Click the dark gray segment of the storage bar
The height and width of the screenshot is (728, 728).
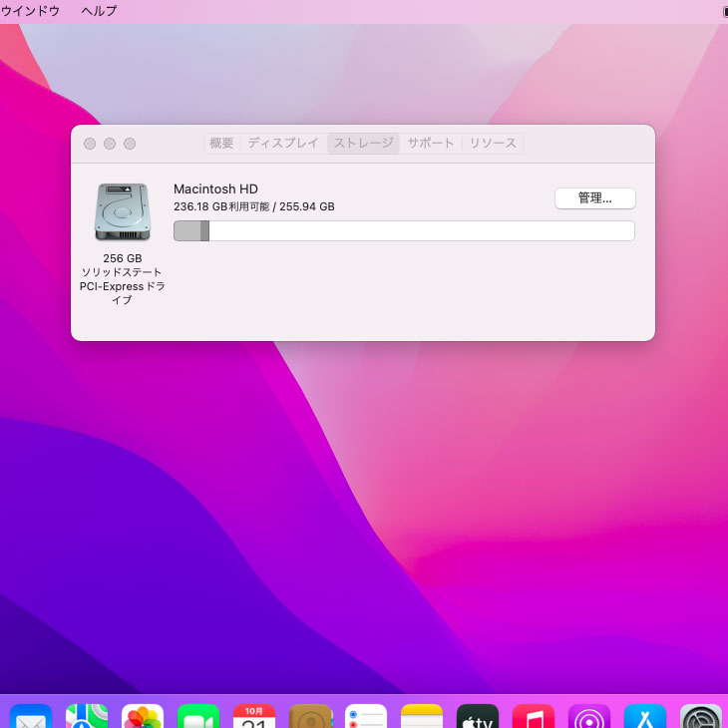(x=204, y=230)
